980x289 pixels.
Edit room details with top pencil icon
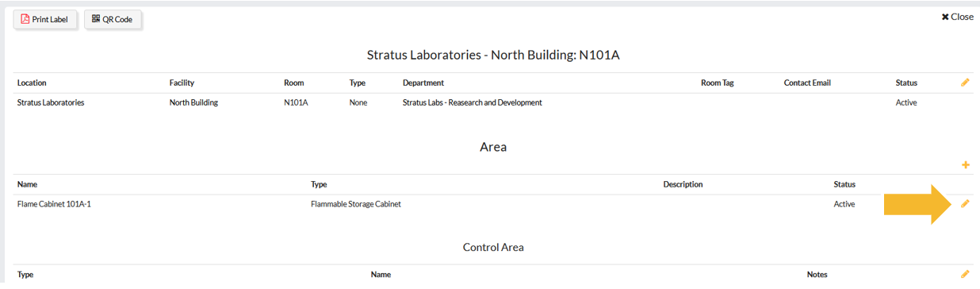point(965,83)
